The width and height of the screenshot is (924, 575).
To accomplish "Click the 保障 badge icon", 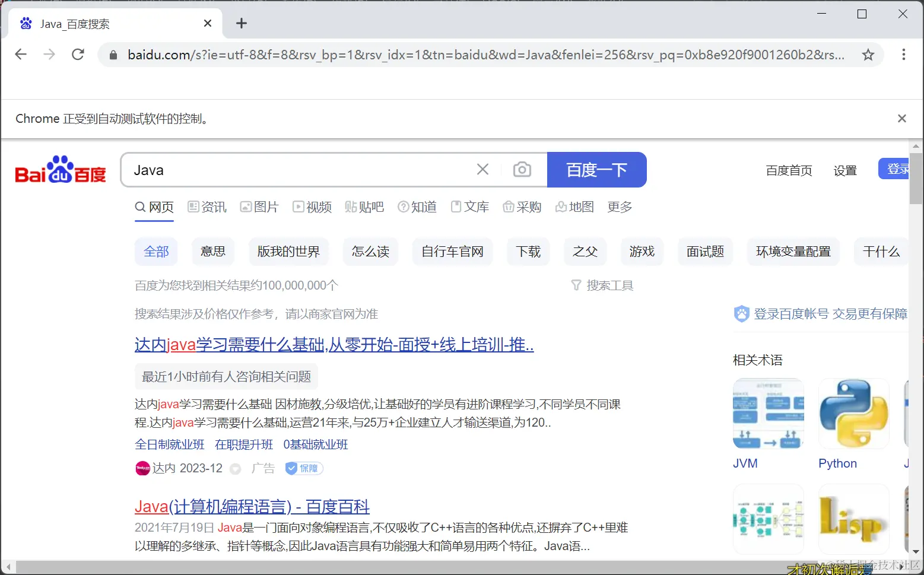I will (304, 468).
